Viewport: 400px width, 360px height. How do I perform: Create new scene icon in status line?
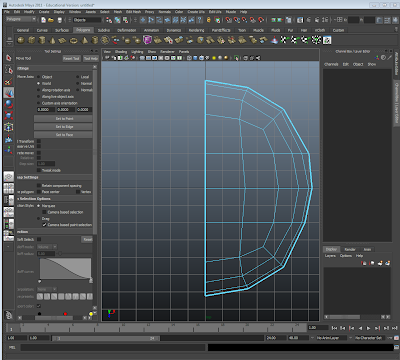pos(43,20)
